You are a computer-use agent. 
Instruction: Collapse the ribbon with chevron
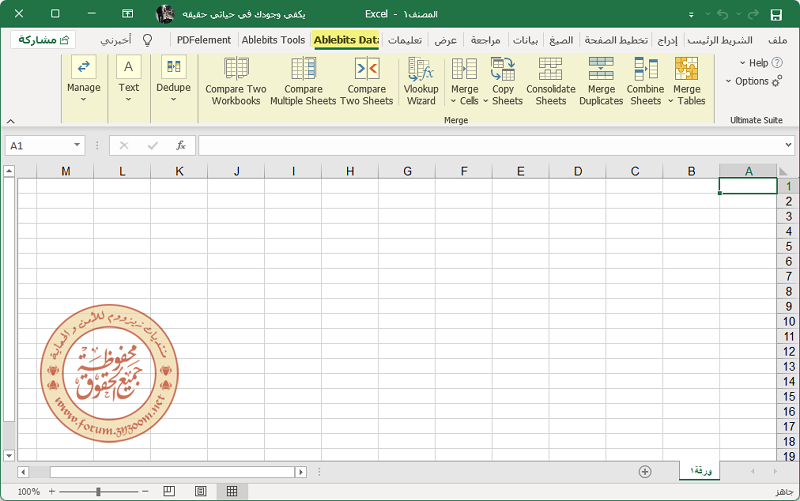(x=10, y=121)
